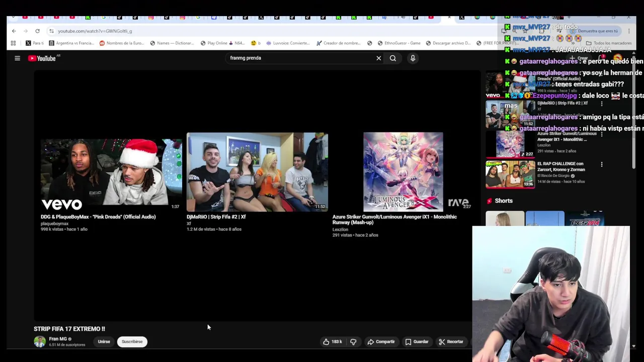644x362 pixels.
Task: Open the 'Fran MG' channel name
Action: pyautogui.click(x=58, y=339)
